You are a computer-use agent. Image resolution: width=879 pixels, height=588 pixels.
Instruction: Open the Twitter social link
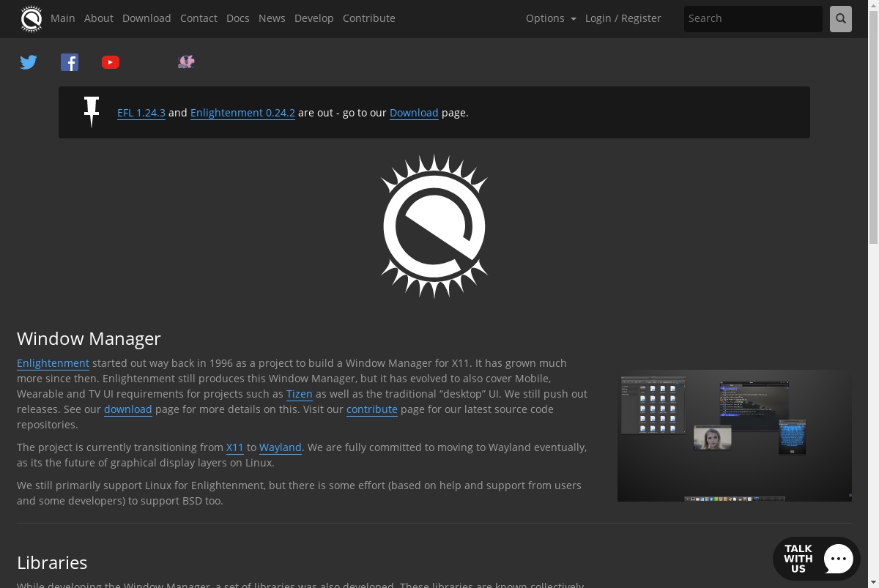point(29,62)
